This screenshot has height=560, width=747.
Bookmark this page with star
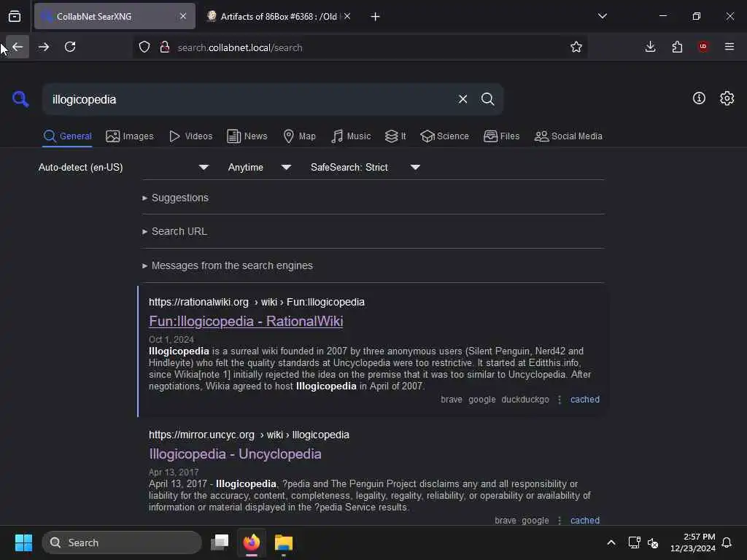click(576, 47)
